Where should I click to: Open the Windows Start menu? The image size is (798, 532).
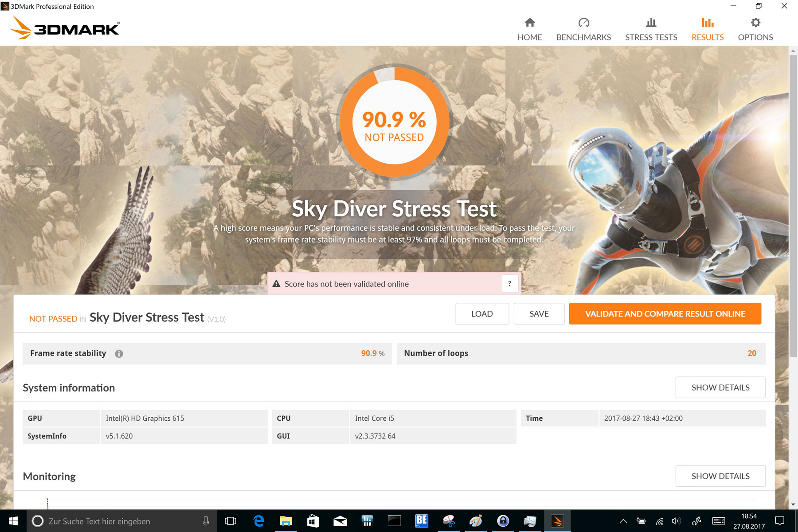coord(13,521)
